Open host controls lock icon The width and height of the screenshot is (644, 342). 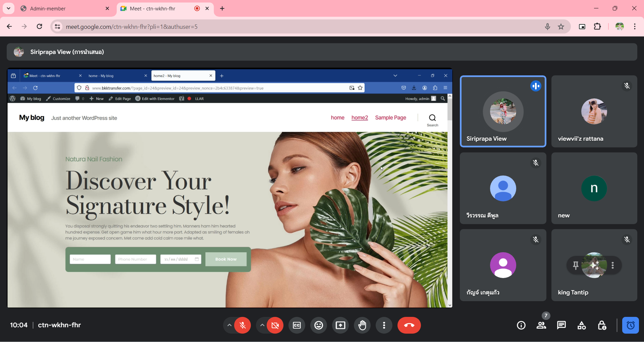[602, 325]
